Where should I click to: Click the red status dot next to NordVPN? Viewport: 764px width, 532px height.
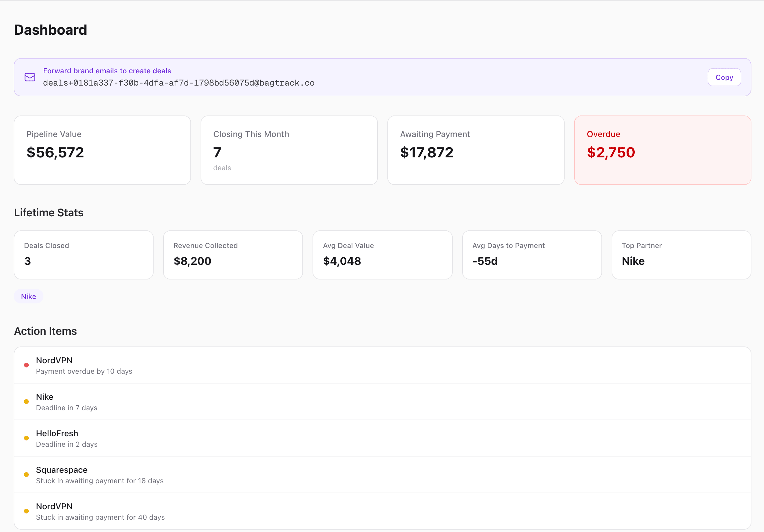click(27, 365)
